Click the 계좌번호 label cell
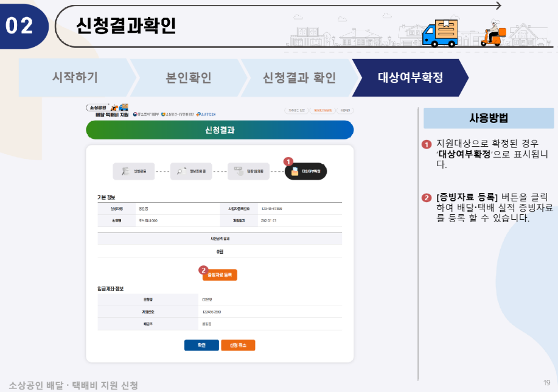Screen dimensions: 558x392 pyautogui.click(x=148, y=312)
